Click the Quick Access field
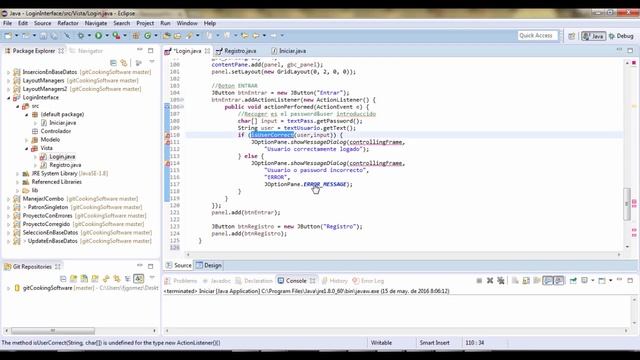 click(538, 36)
